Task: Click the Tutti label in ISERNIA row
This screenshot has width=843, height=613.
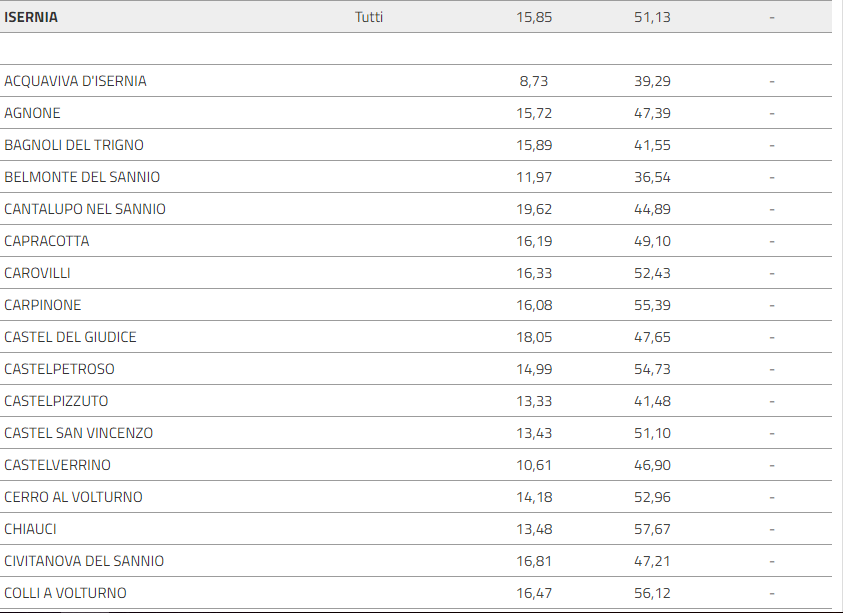Action: tap(369, 17)
